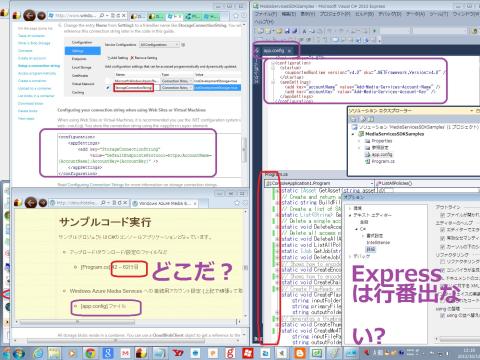Toggle first checkbox under リファクタリング in Options
The image size is (480, 360).
point(442,262)
